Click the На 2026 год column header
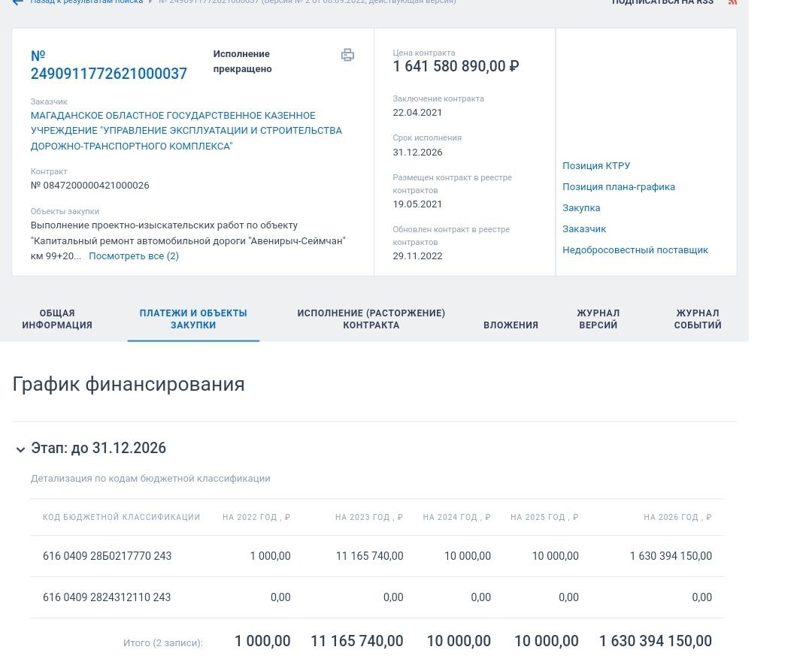Viewport: 812px width, 662px height. tap(677, 517)
